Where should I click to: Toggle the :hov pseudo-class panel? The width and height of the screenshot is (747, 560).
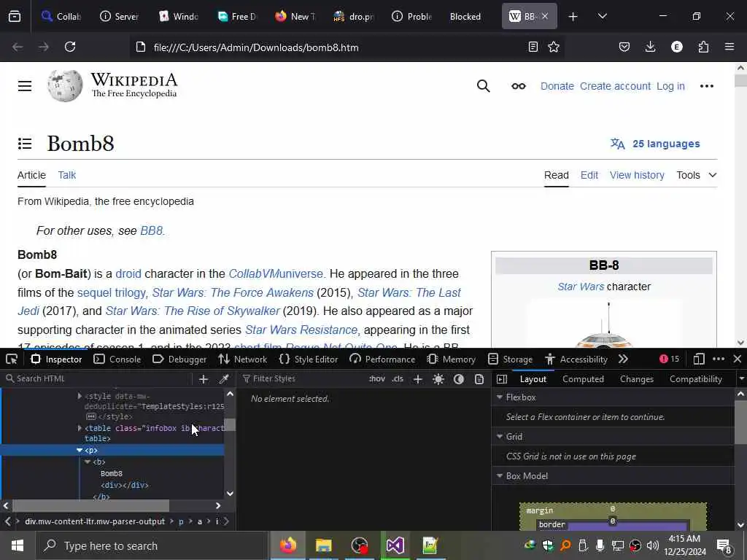click(377, 379)
